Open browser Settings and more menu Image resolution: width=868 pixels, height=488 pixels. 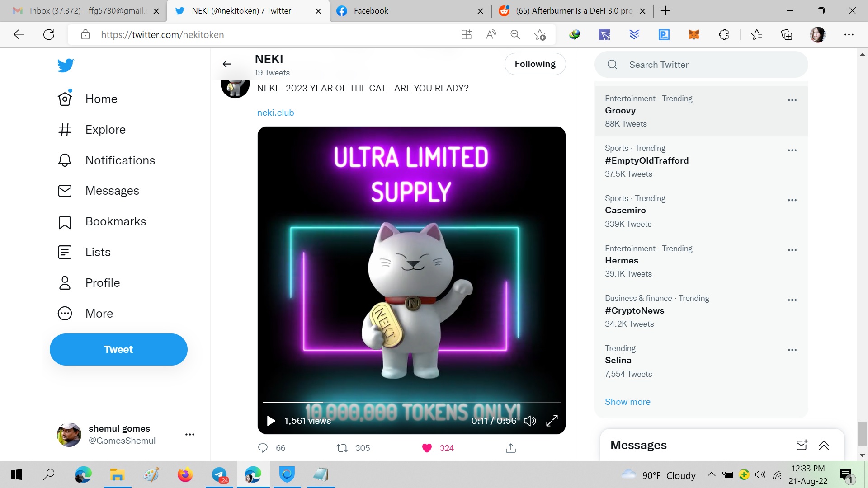[x=849, y=34]
